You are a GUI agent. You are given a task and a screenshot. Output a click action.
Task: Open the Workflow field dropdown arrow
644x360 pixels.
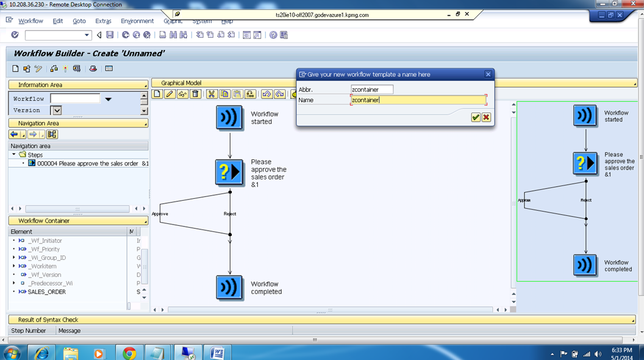pos(109,98)
